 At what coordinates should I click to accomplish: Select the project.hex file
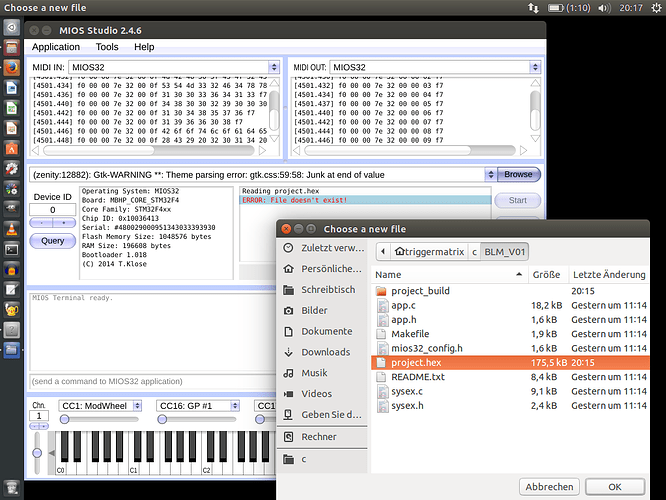(511, 363)
